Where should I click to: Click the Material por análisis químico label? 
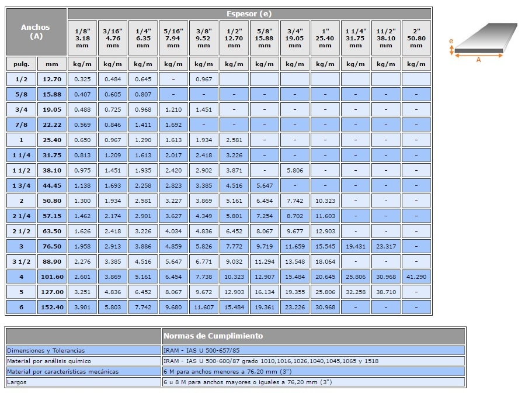84,361
